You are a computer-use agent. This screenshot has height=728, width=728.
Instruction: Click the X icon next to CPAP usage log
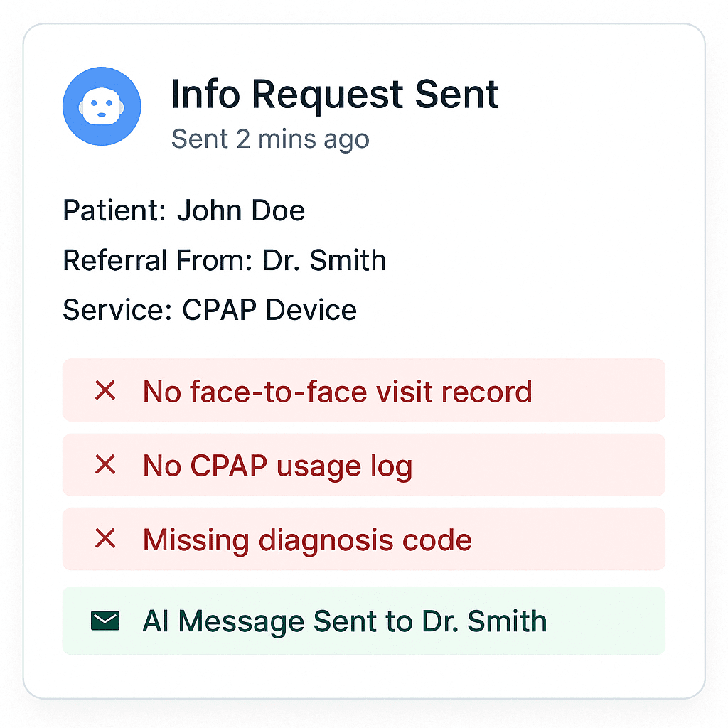click(x=105, y=465)
